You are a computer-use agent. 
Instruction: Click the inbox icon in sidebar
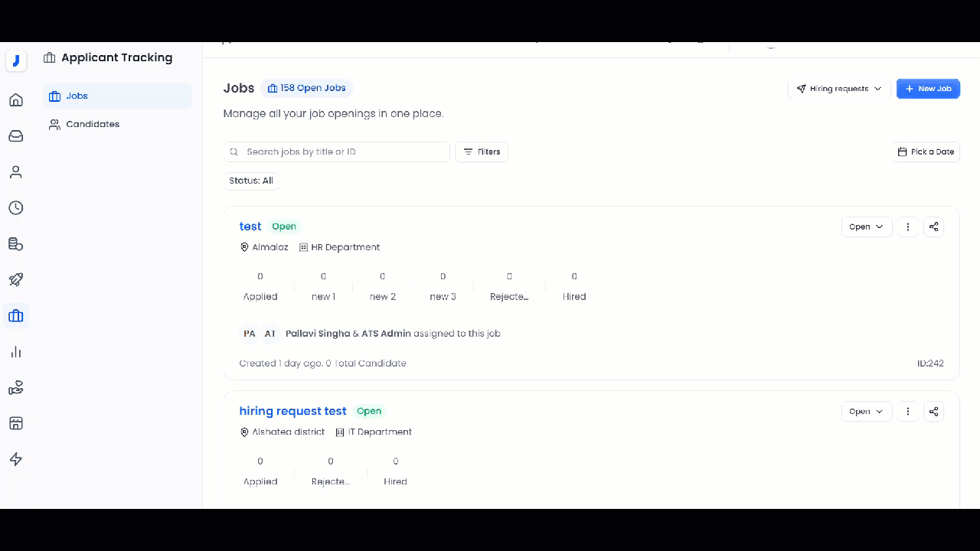click(15, 135)
